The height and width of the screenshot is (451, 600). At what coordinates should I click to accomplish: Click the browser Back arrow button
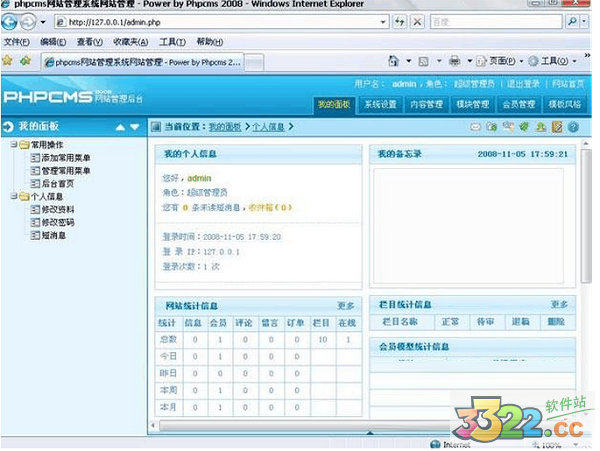pos(9,22)
